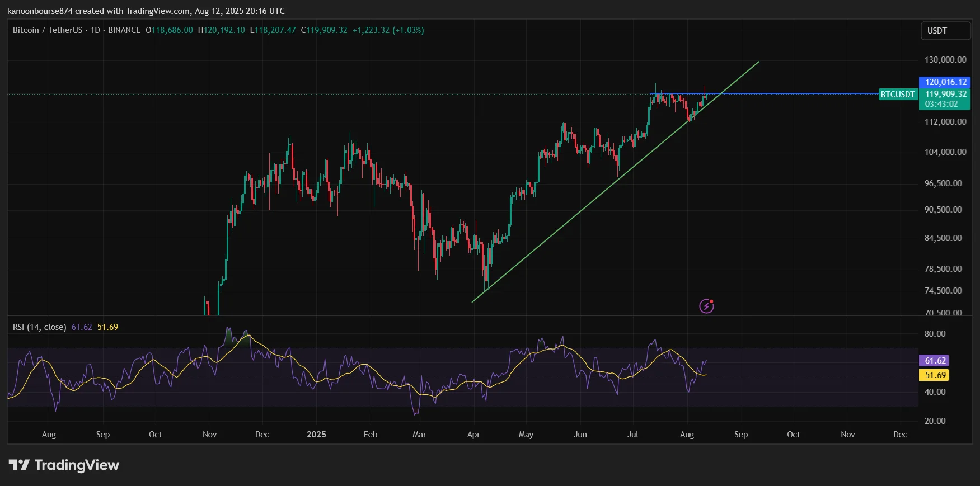Click the high price H120,192.10 value
Screen dimensions: 980x486
click(222, 30)
